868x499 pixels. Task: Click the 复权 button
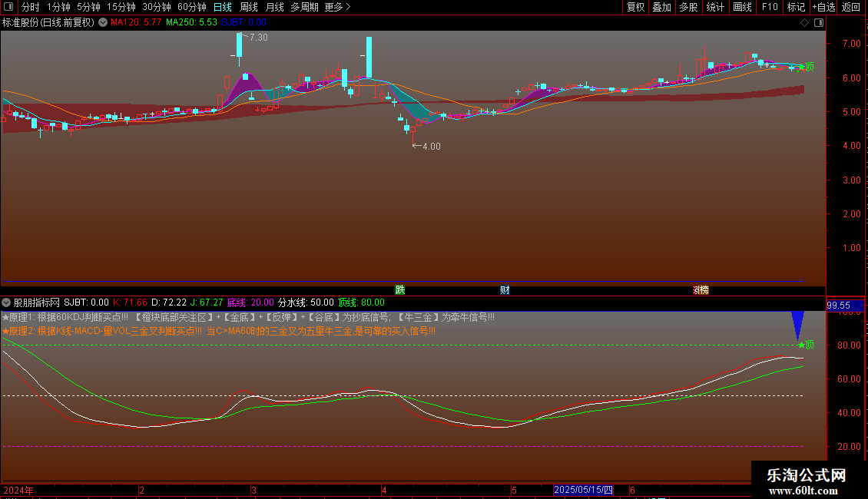pyautogui.click(x=635, y=7)
